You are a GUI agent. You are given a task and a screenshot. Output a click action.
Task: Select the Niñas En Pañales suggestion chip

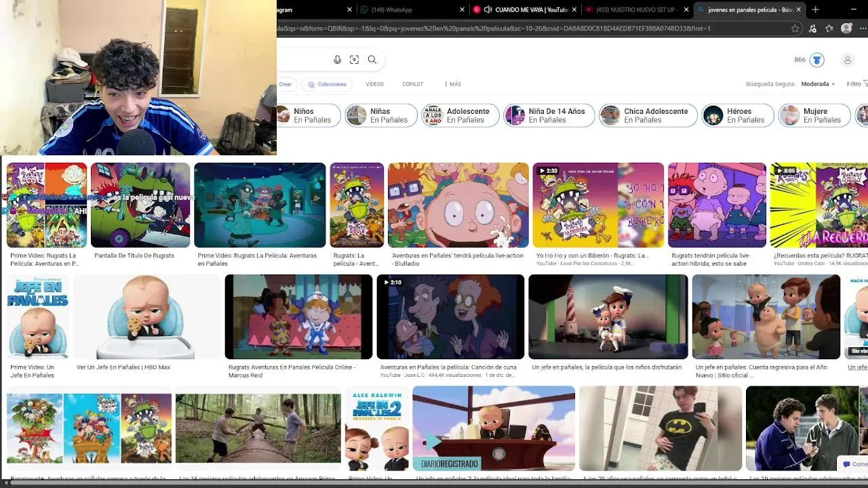[x=381, y=115]
